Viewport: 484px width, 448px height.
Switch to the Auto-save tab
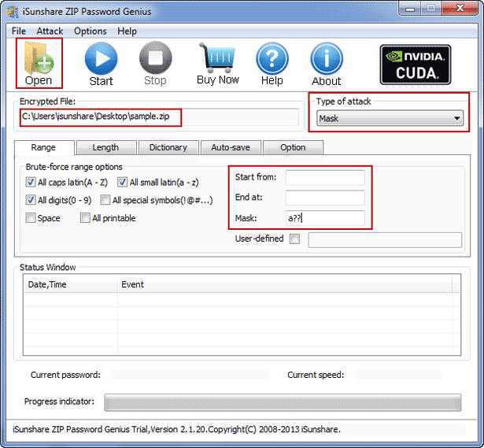click(x=231, y=147)
